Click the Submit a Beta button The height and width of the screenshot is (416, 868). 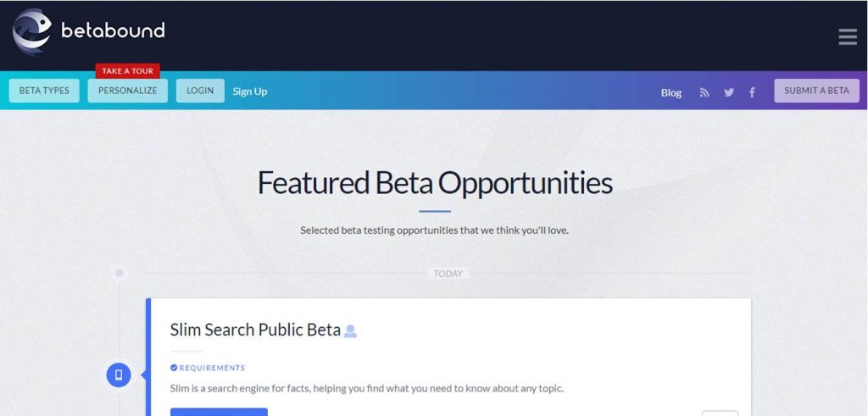816,91
